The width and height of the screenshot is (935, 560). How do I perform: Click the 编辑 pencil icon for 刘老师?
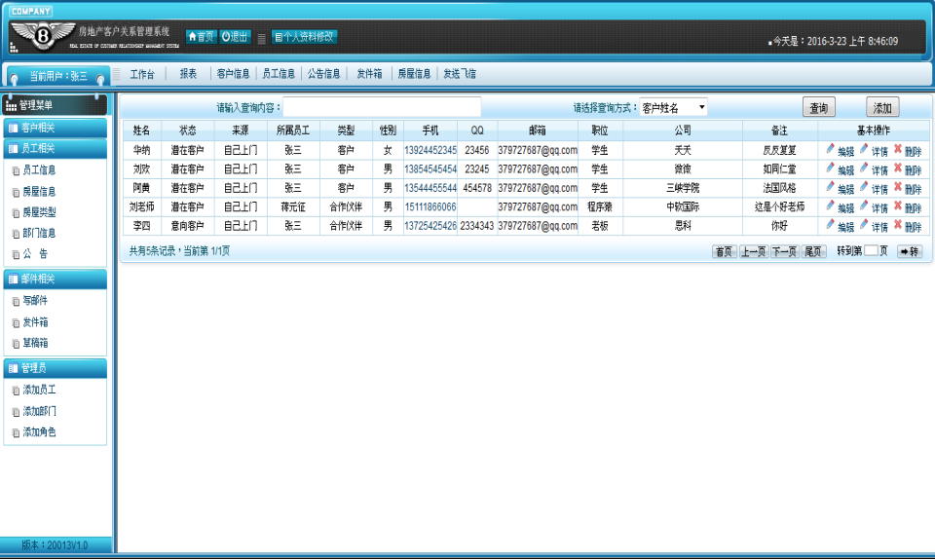click(831, 206)
